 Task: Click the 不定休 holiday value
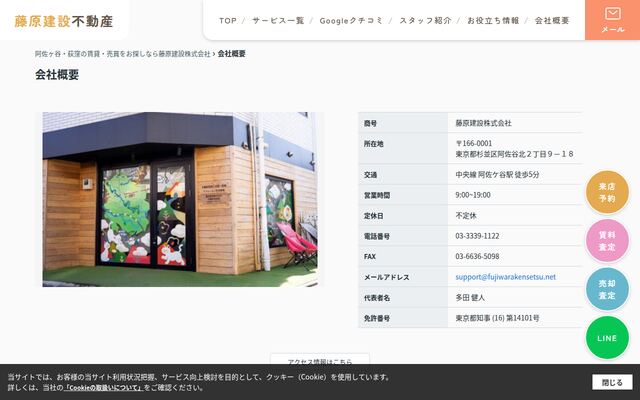tap(466, 216)
